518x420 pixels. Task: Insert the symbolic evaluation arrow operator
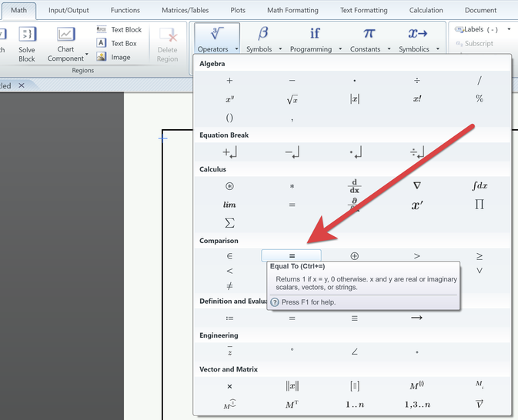tap(416, 318)
